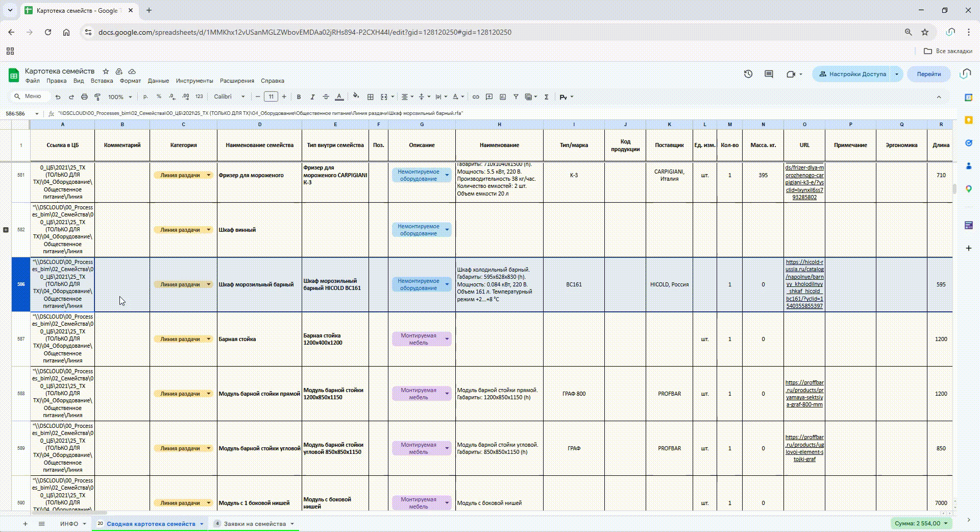Click the font size input field
Image resolution: width=980 pixels, height=532 pixels.
point(271,97)
